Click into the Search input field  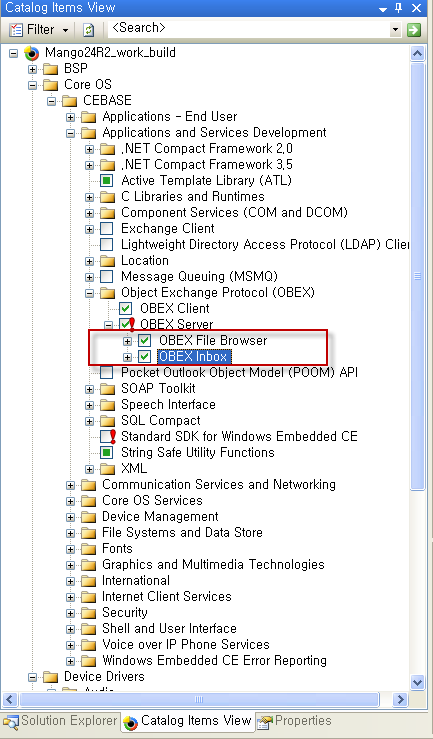click(x=249, y=29)
